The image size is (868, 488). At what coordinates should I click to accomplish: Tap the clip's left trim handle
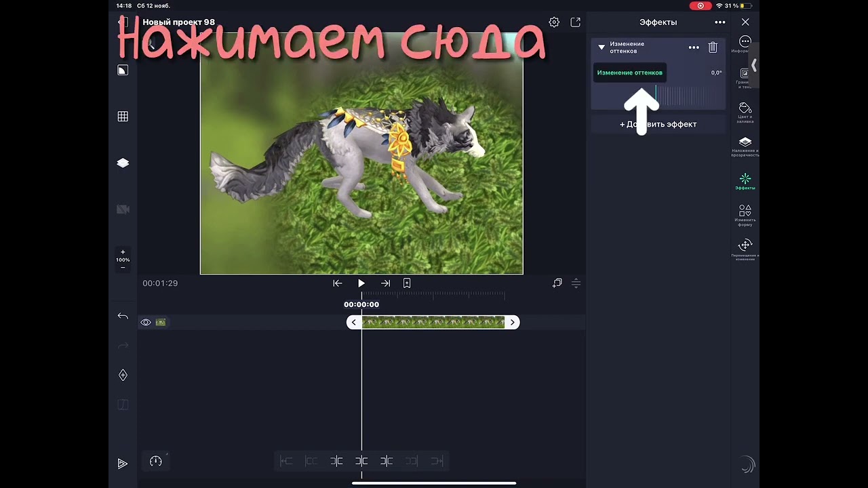pyautogui.click(x=354, y=323)
